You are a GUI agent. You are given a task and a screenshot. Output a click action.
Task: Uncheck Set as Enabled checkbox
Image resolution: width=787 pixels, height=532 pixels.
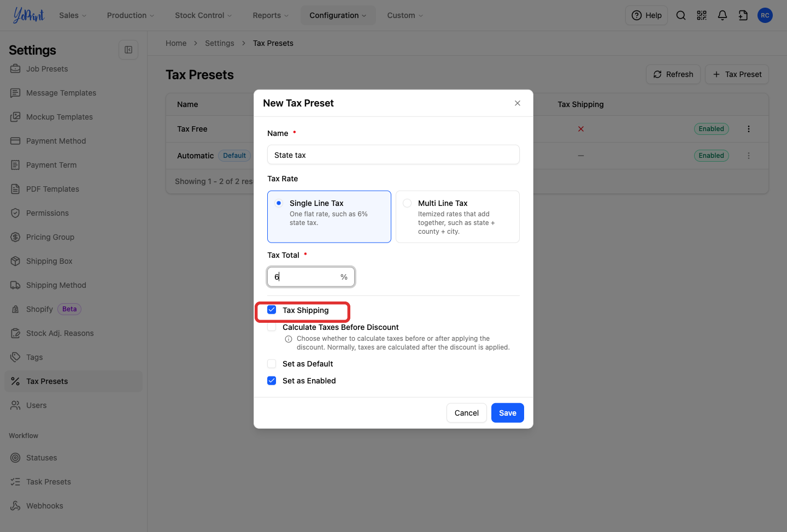point(272,381)
